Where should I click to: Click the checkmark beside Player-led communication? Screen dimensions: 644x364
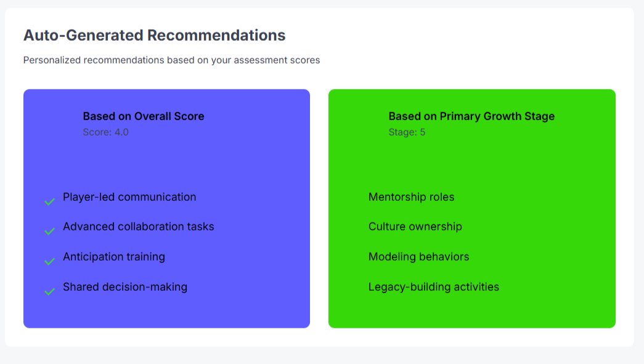coord(49,200)
